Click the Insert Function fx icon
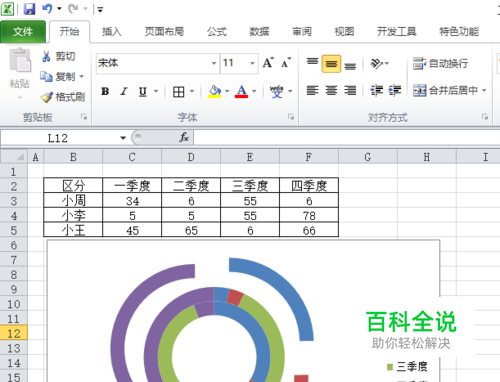 click(x=184, y=137)
